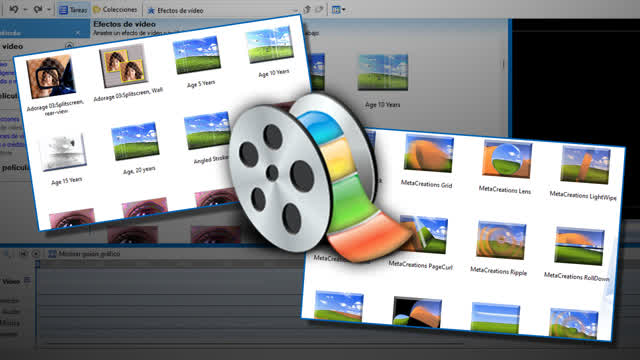The width and height of the screenshot is (640, 360).
Task: Select the MetaCreations RollDown transition
Action: pos(579,246)
